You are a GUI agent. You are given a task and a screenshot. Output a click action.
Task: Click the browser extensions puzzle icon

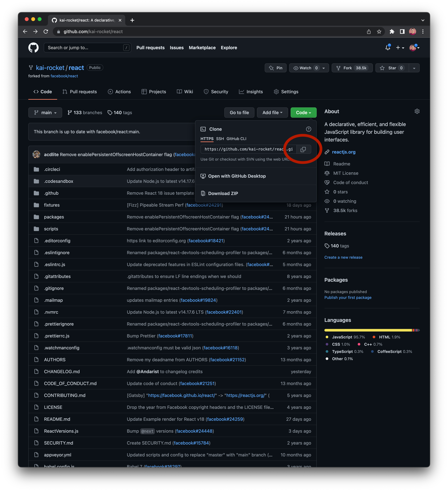point(392,32)
